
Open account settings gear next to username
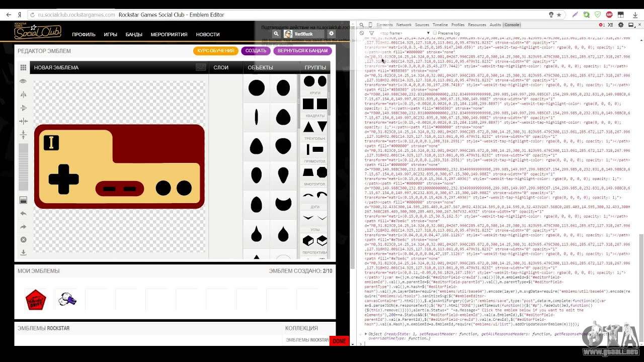point(332,34)
